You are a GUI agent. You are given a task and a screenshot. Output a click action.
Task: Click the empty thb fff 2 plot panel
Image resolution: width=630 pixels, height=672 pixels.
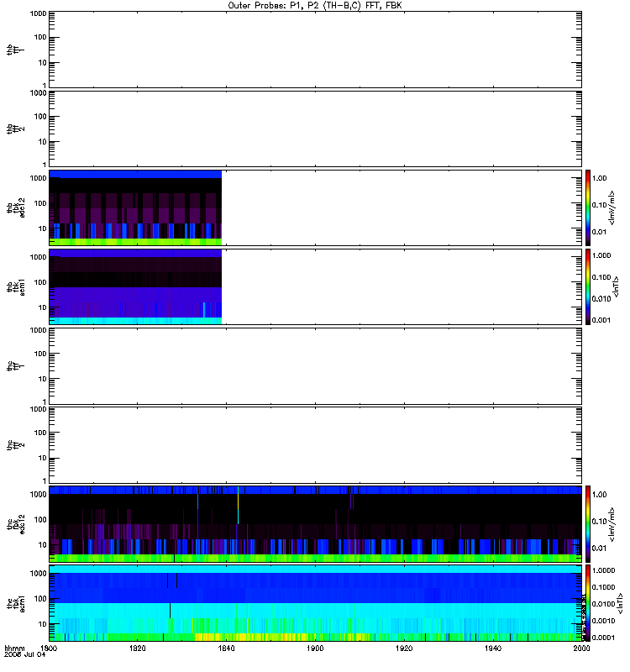315,129
